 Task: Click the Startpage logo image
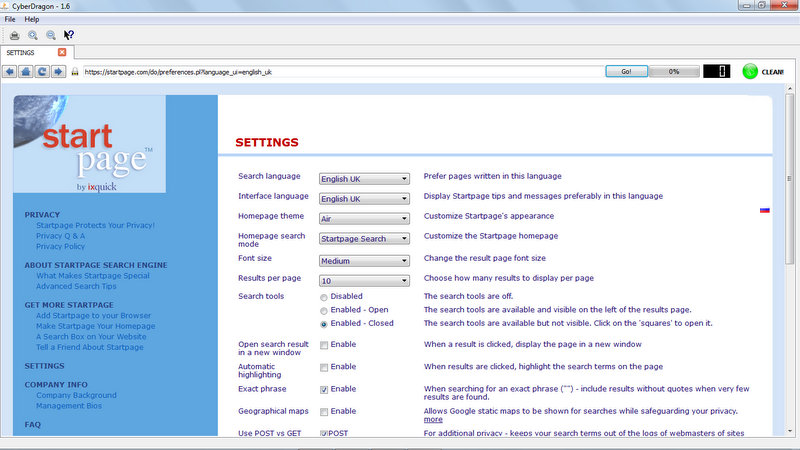click(90, 144)
